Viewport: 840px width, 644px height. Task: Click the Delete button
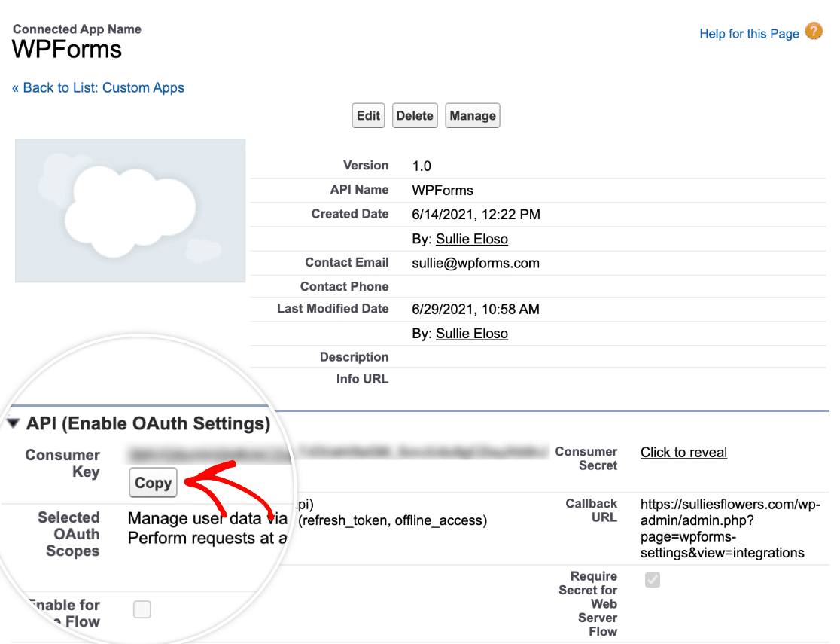click(415, 115)
